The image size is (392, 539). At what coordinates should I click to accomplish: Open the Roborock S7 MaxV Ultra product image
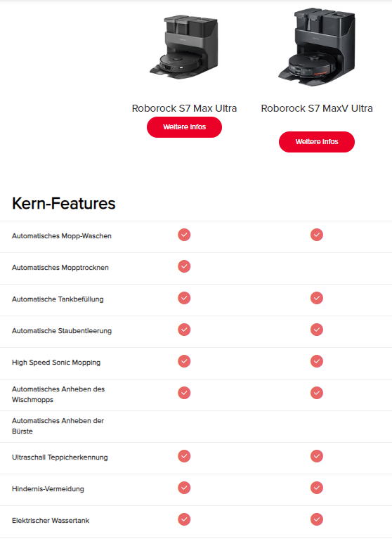pos(316,47)
